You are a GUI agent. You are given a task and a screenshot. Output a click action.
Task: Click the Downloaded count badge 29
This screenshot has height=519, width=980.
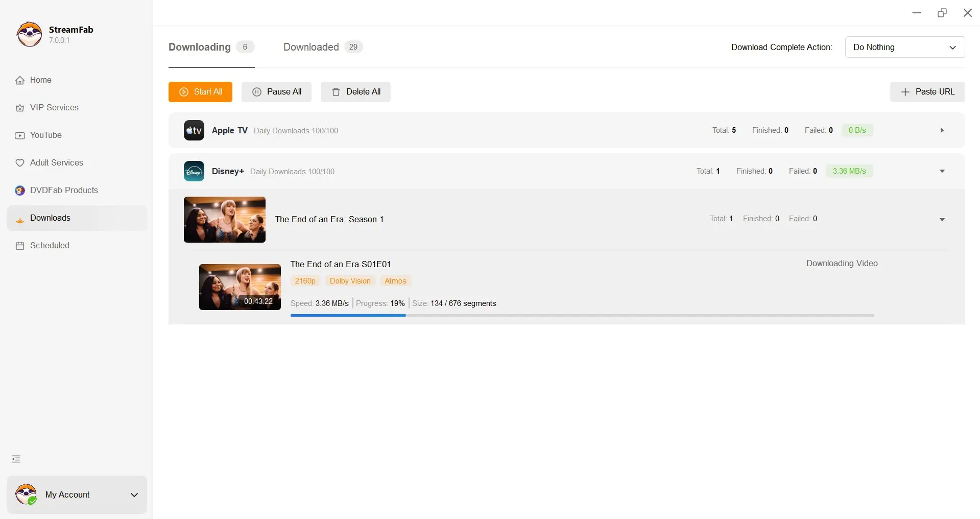353,47
